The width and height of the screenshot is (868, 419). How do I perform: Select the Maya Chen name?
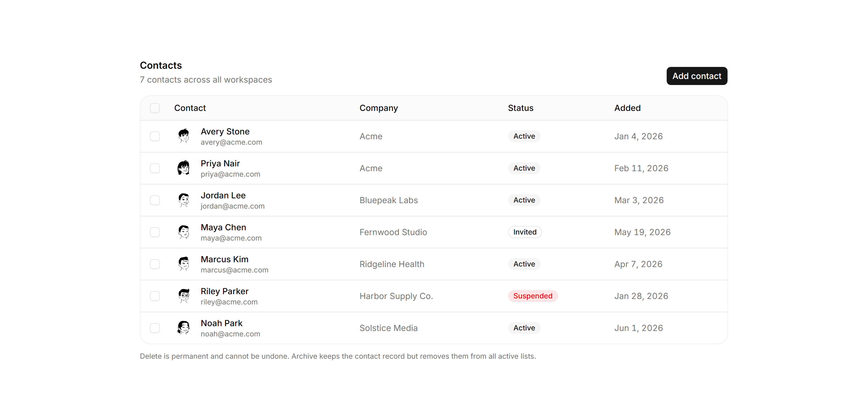223,228
